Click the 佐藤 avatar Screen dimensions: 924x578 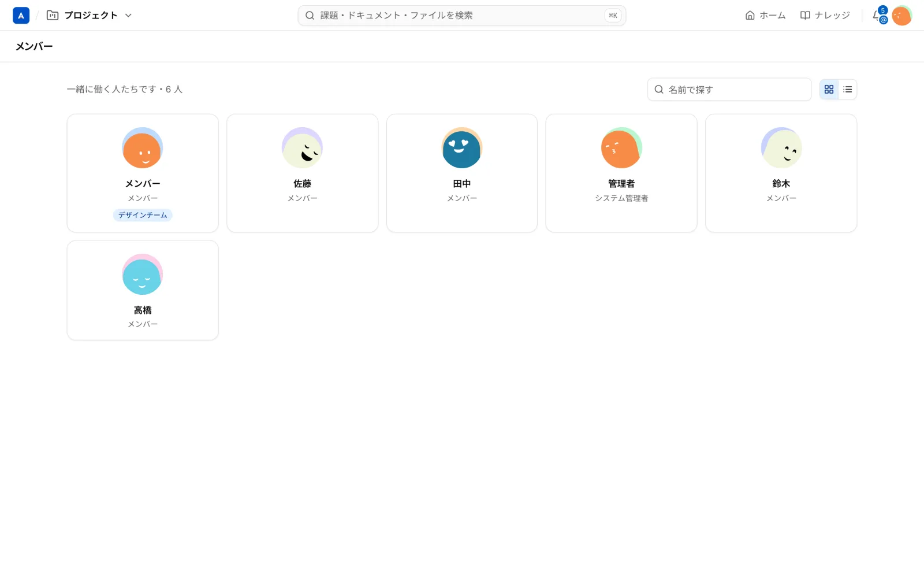tap(302, 148)
